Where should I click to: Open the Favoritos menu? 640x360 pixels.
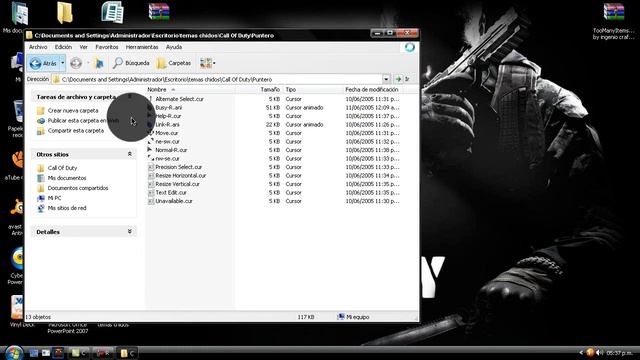[x=107, y=47]
